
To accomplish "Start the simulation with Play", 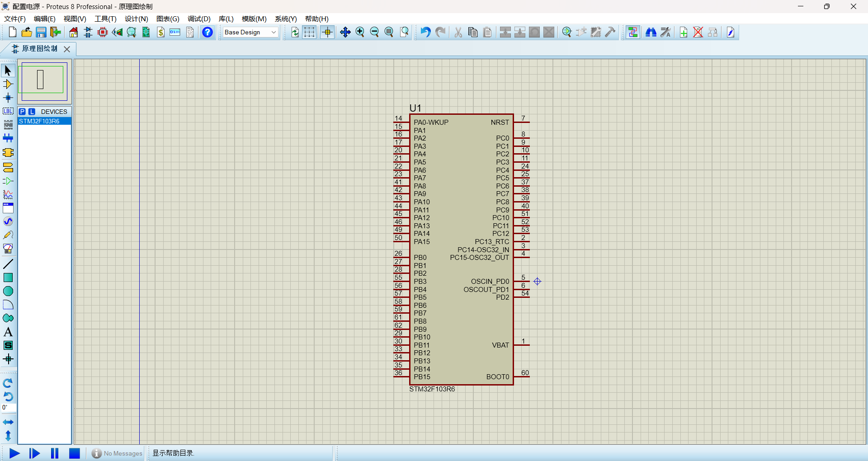I will point(14,453).
